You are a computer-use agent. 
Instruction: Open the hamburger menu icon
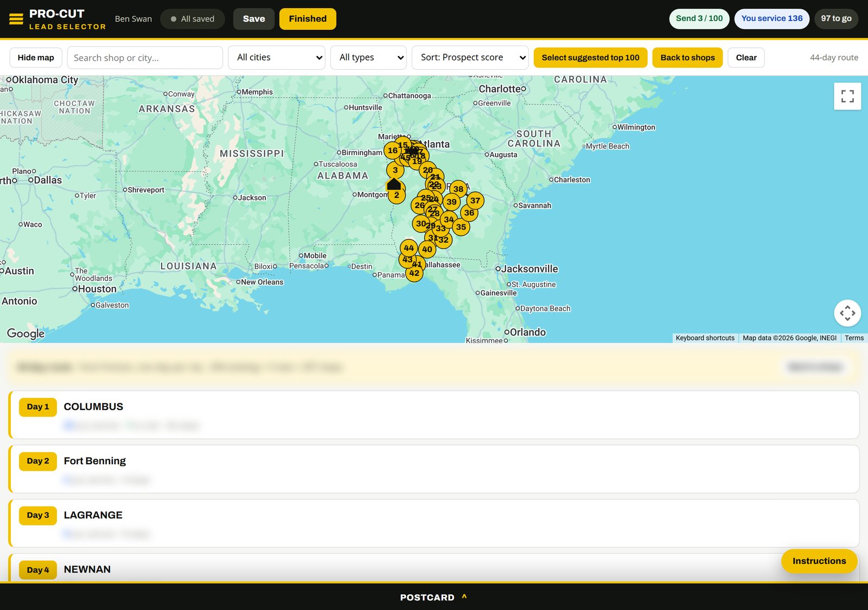[x=16, y=19]
